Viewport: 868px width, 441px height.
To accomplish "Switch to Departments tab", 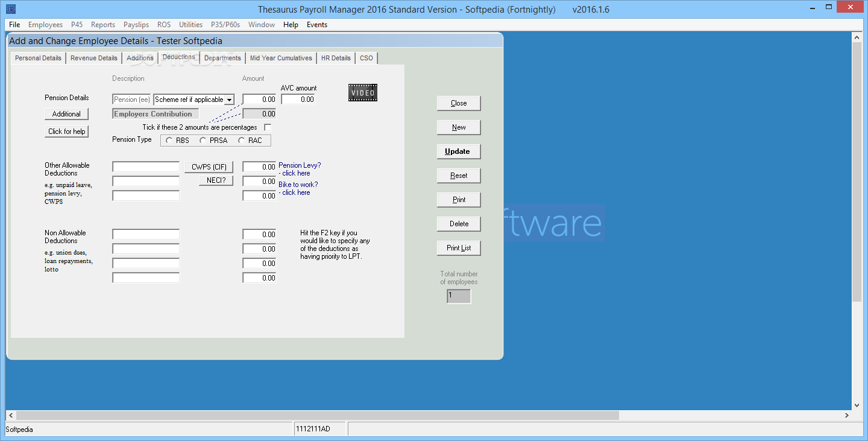I will [222, 58].
